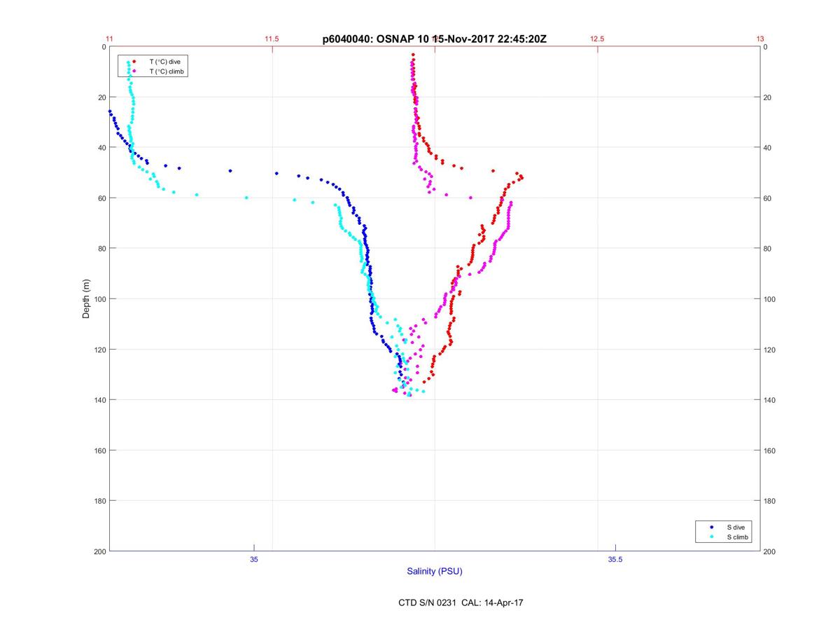Click the plot title 'p6040040: OSNAP 10'

(377, 39)
